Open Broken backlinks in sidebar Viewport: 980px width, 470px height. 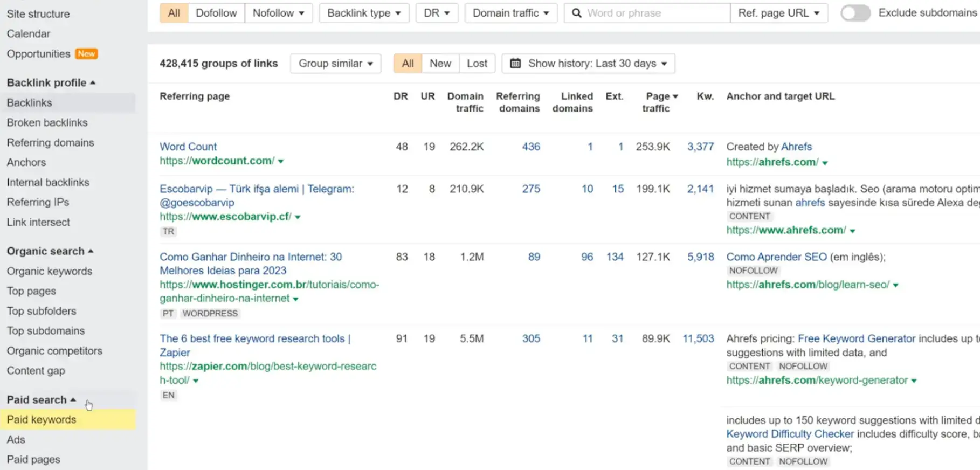click(x=47, y=123)
